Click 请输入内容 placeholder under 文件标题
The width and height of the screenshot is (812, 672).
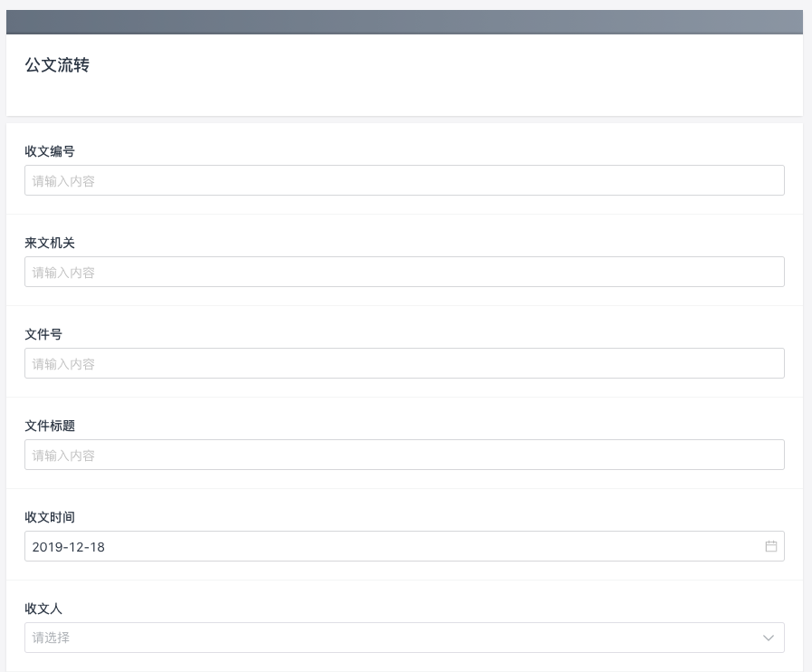[63, 456]
